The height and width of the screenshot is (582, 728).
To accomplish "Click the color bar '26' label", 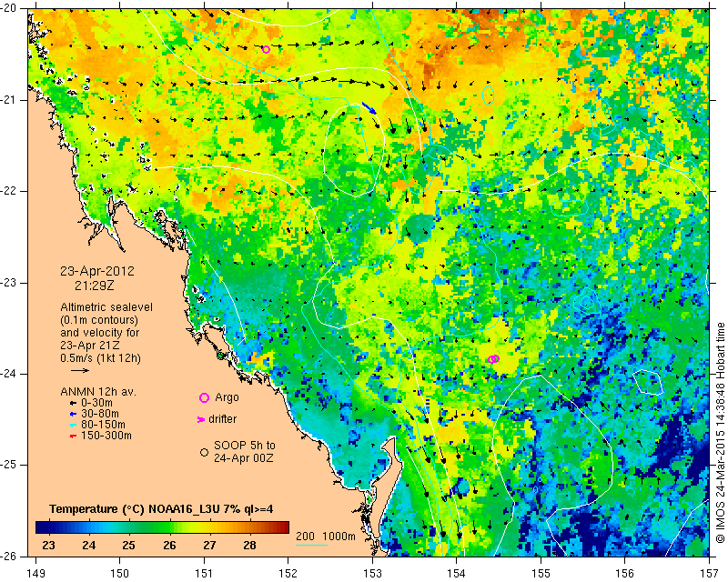I will click(169, 546).
